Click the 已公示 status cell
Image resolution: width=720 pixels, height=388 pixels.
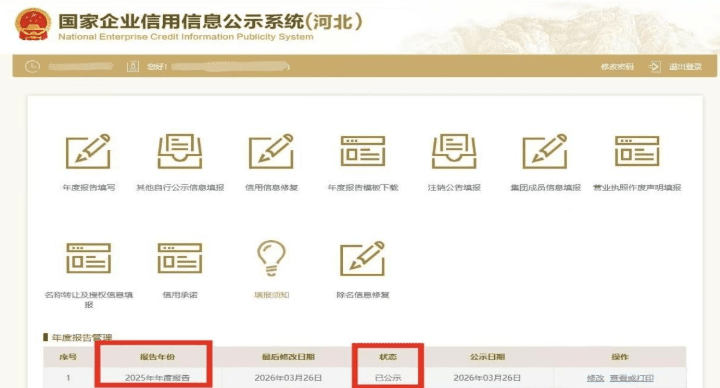[x=388, y=378]
